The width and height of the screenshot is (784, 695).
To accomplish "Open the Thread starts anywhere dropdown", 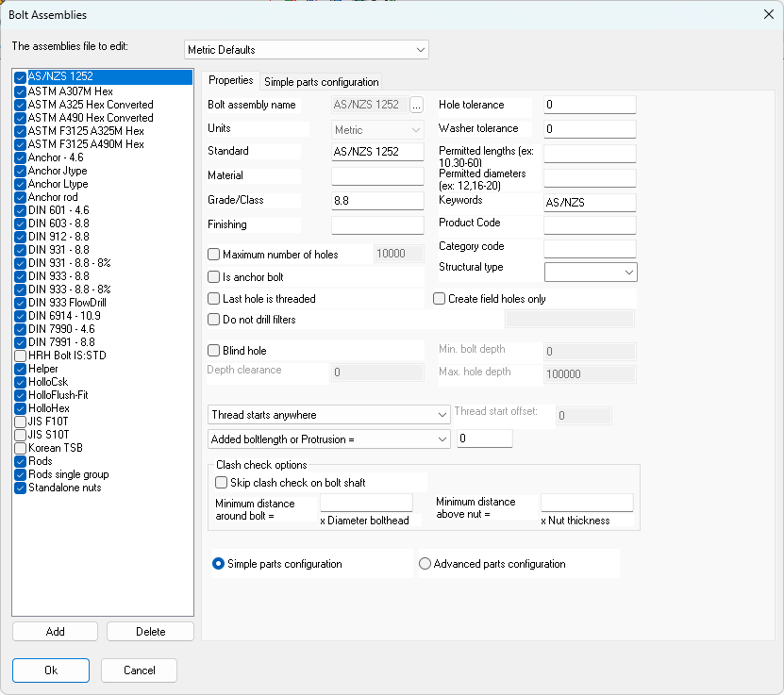I will [329, 415].
